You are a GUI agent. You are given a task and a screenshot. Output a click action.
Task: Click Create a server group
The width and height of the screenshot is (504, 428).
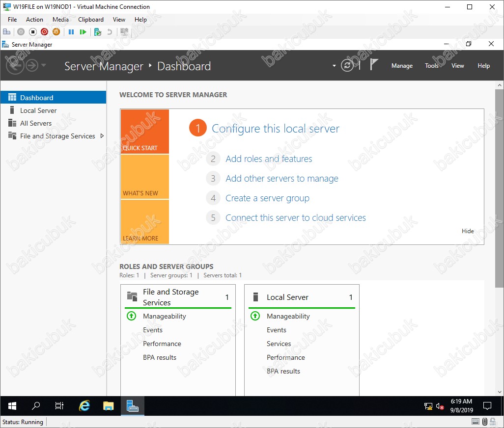click(x=267, y=198)
